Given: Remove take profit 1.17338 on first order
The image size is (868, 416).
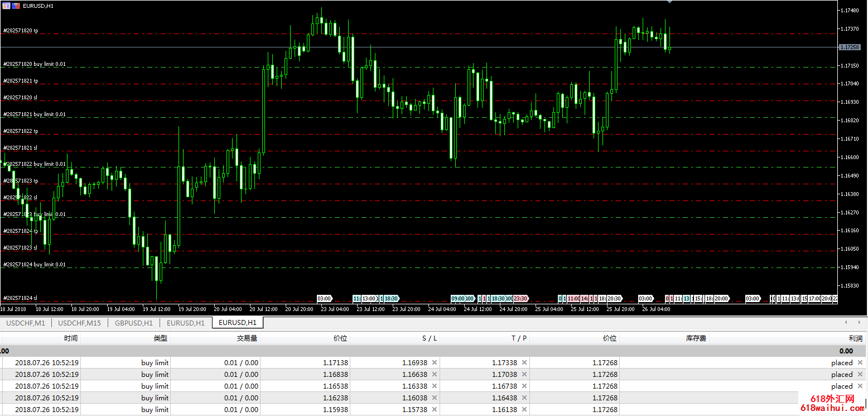Looking at the screenshot, I should [524, 362].
